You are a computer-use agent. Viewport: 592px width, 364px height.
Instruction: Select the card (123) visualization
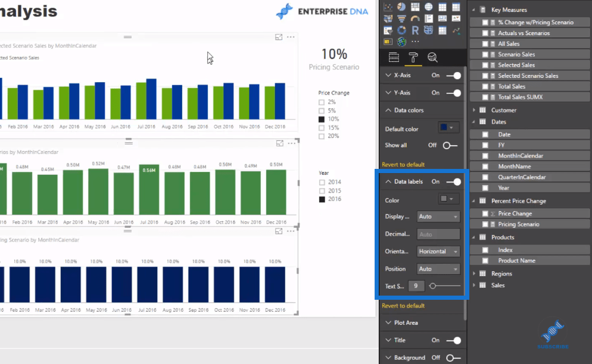(442, 18)
